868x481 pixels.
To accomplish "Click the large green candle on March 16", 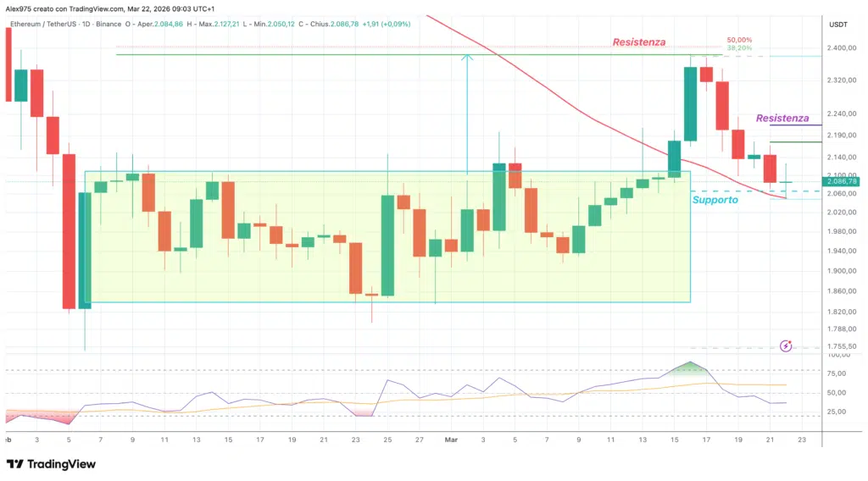I will tap(690, 104).
